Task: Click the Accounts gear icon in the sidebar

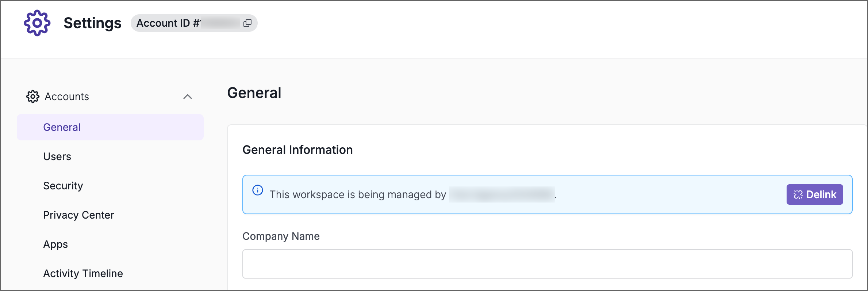Action: 33,97
